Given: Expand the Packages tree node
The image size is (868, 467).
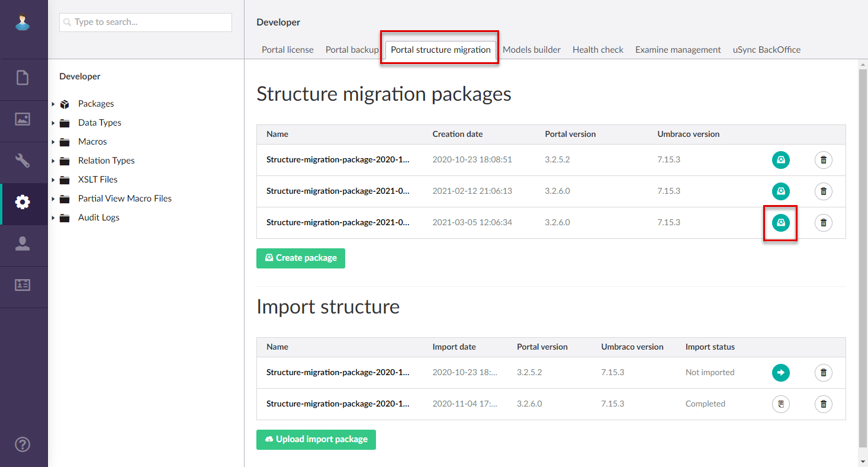Looking at the screenshot, I should (x=53, y=104).
